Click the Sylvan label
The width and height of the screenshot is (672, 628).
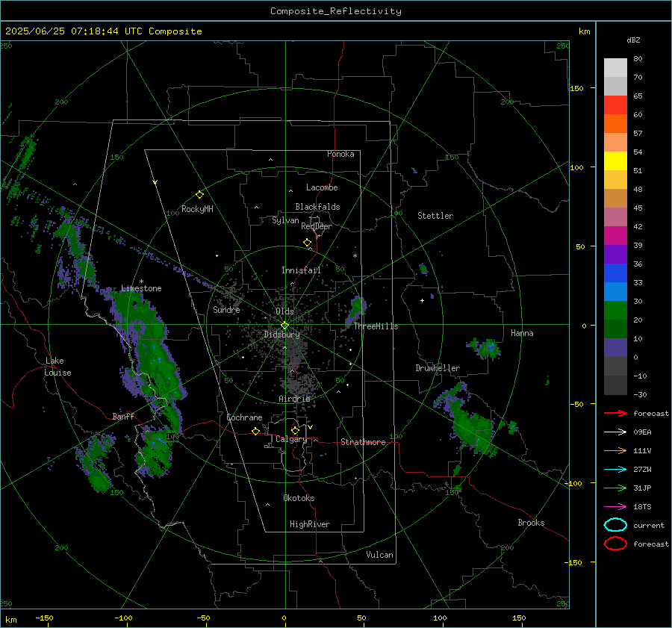pyautogui.click(x=285, y=220)
